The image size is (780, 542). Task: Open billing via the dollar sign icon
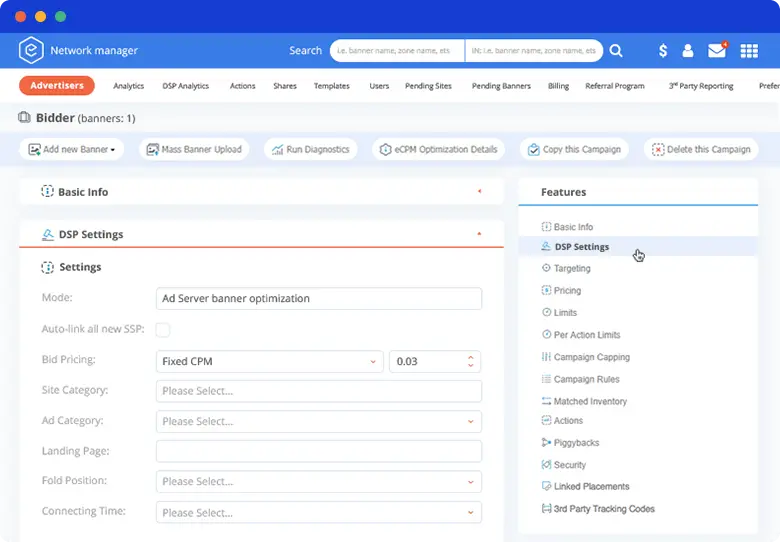pos(663,51)
